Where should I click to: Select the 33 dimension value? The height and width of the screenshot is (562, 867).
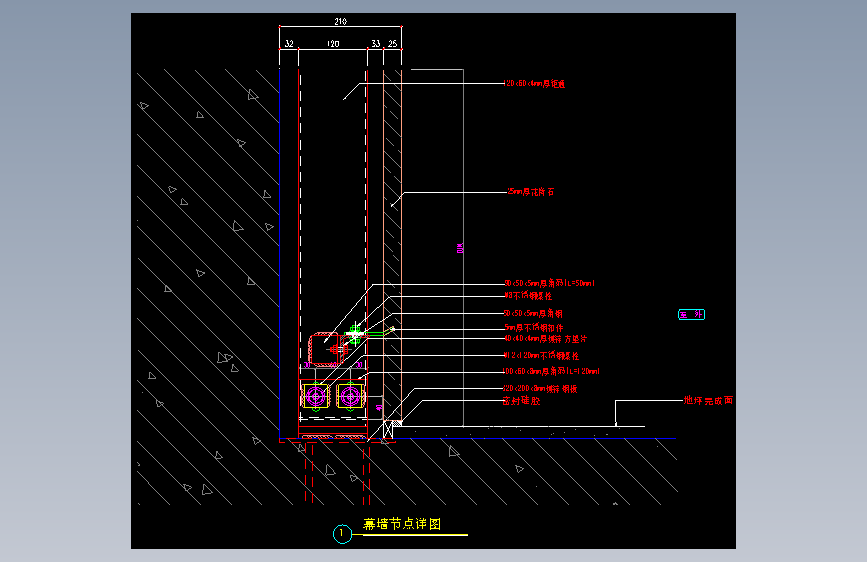click(x=376, y=43)
